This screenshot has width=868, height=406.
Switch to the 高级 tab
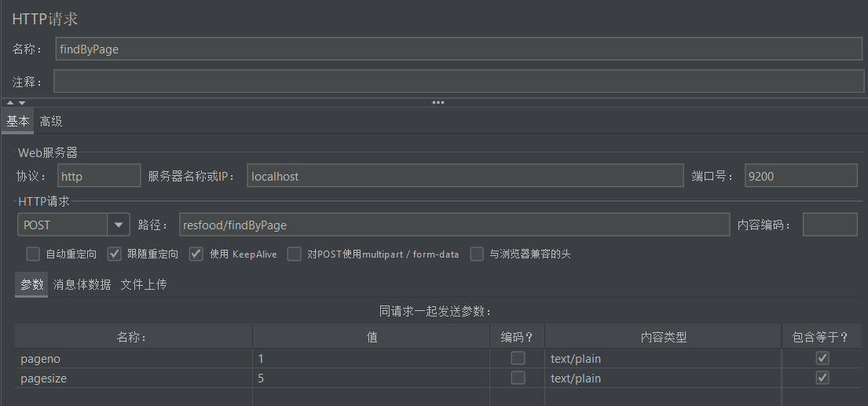(51, 121)
